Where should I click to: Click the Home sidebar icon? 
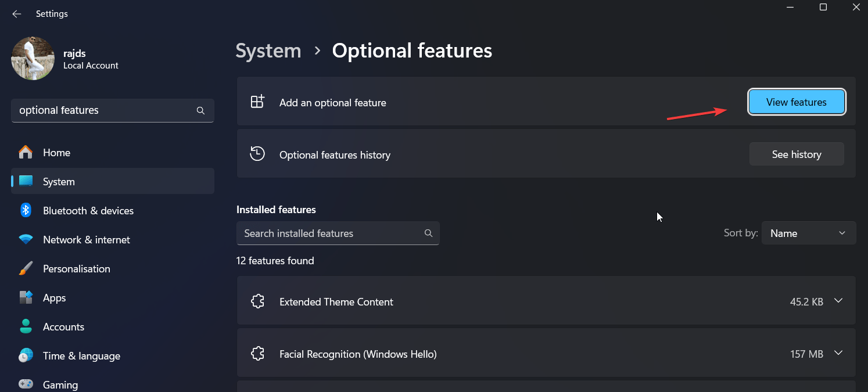pyautogui.click(x=26, y=152)
